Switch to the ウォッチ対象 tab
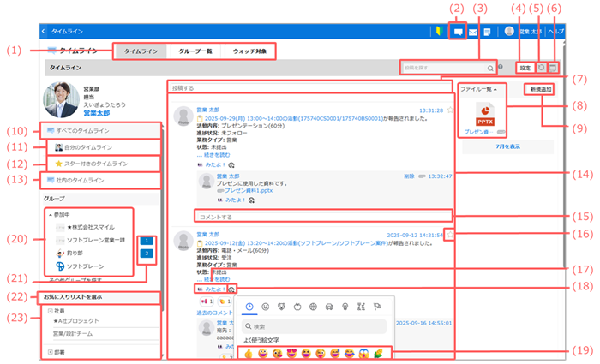The image size is (600, 364). click(x=252, y=51)
